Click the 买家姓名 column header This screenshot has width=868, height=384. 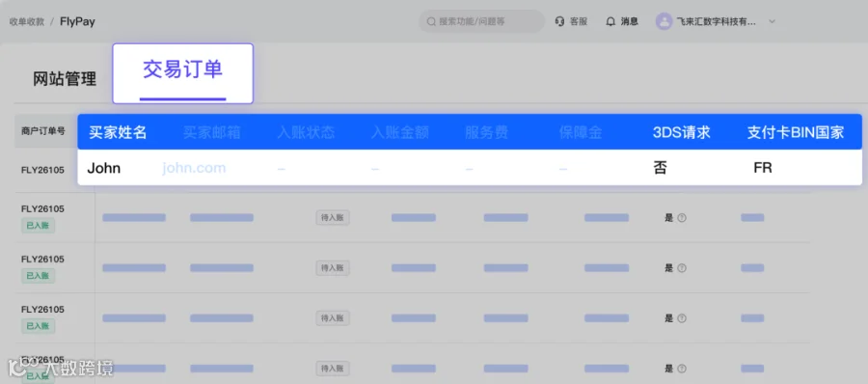[x=118, y=132]
